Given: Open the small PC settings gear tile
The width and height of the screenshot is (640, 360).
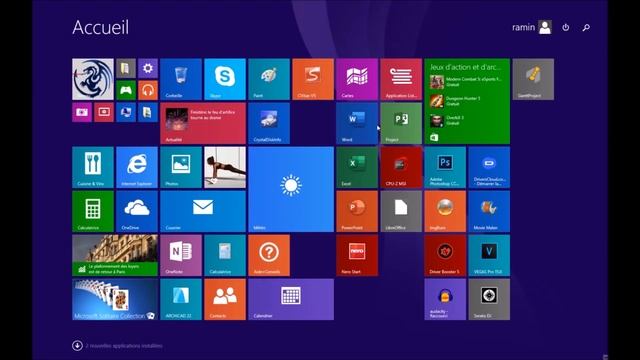Looking at the screenshot, I should pos(148,68).
